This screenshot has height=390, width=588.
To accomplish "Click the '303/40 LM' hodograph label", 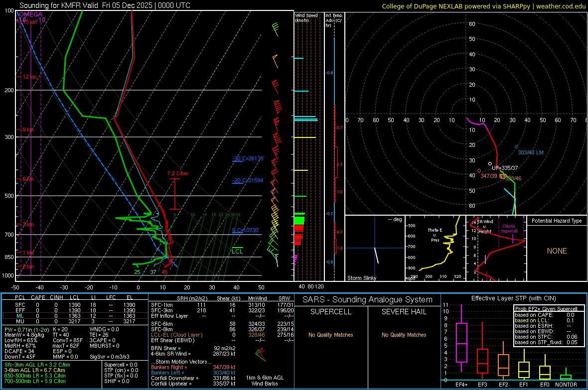I will pyautogui.click(x=531, y=152).
